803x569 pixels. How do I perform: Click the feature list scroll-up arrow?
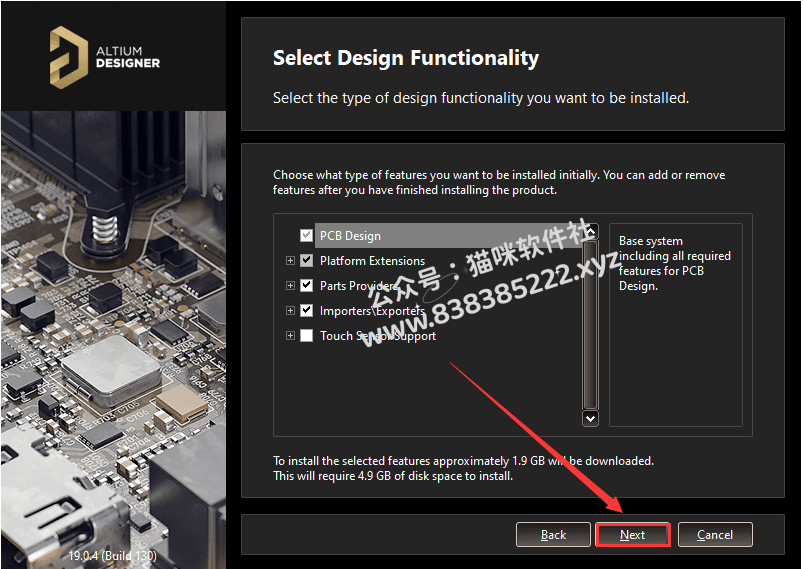[x=590, y=232]
